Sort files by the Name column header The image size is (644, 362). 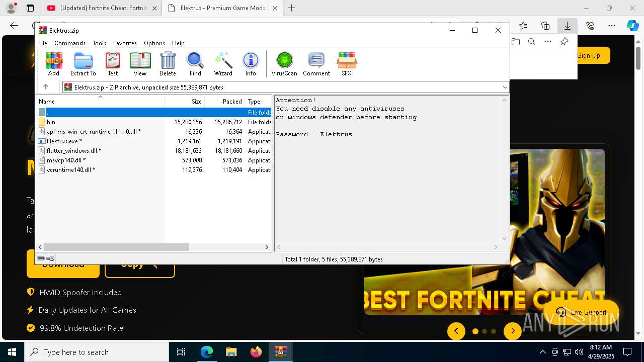[100, 101]
